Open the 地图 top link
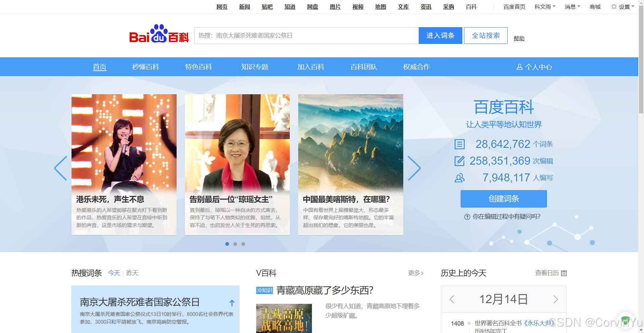Screen dimensions: 644x333 pyautogui.click(x=380, y=7)
